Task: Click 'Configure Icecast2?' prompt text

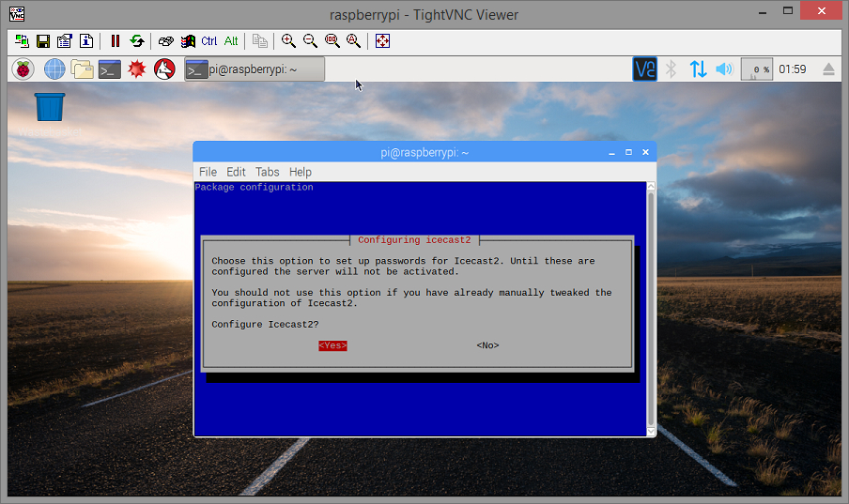Action: coord(265,325)
